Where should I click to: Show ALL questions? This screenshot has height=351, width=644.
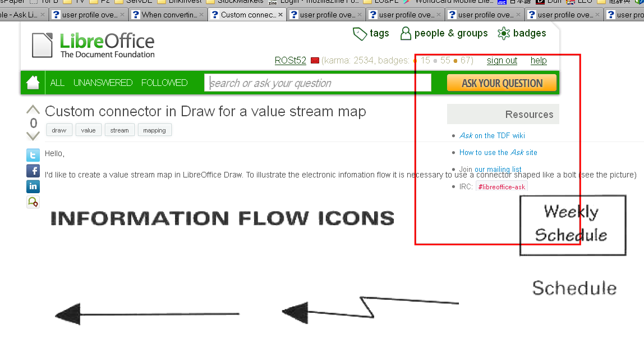pos(57,83)
